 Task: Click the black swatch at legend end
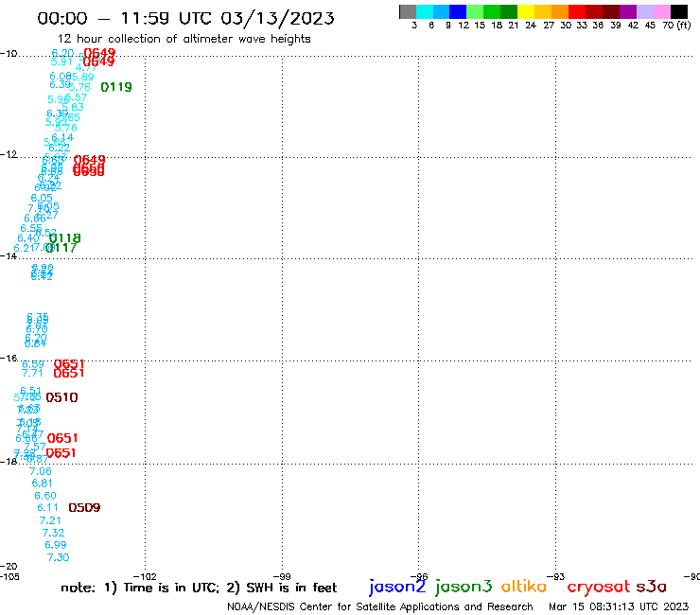(678, 11)
